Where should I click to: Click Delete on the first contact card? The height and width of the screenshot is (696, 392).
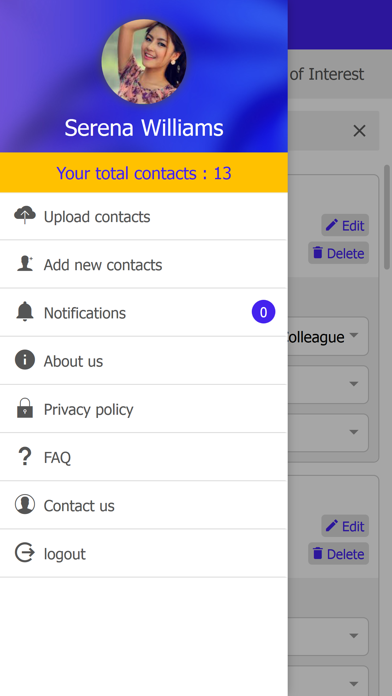click(x=338, y=253)
